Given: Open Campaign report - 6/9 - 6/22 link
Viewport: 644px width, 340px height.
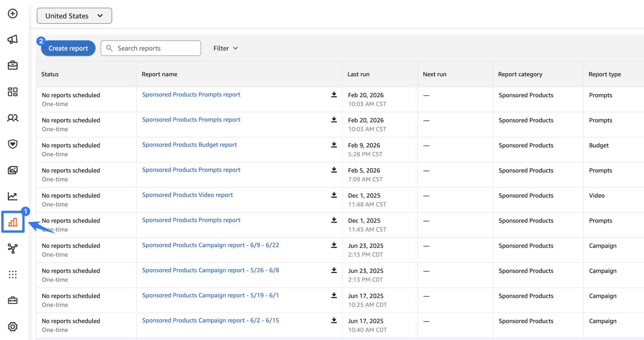Looking at the screenshot, I should coord(210,245).
